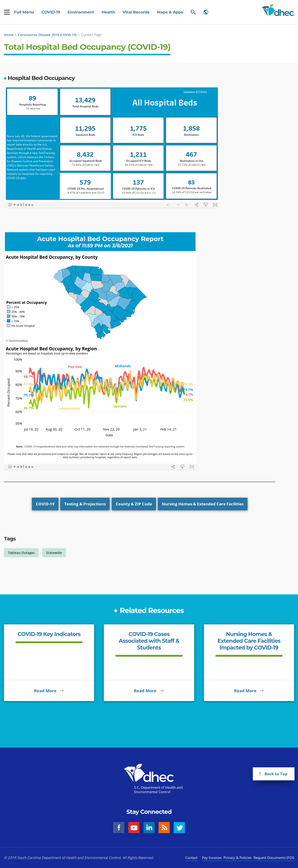298x868 pixels.
Task: Click the Back to Top button
Action: pos(273,774)
